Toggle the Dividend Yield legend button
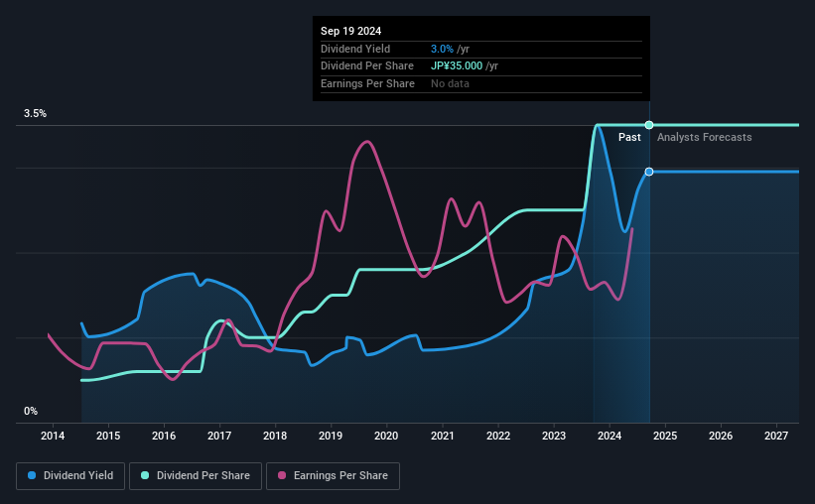The height and width of the screenshot is (504, 815). click(70, 475)
